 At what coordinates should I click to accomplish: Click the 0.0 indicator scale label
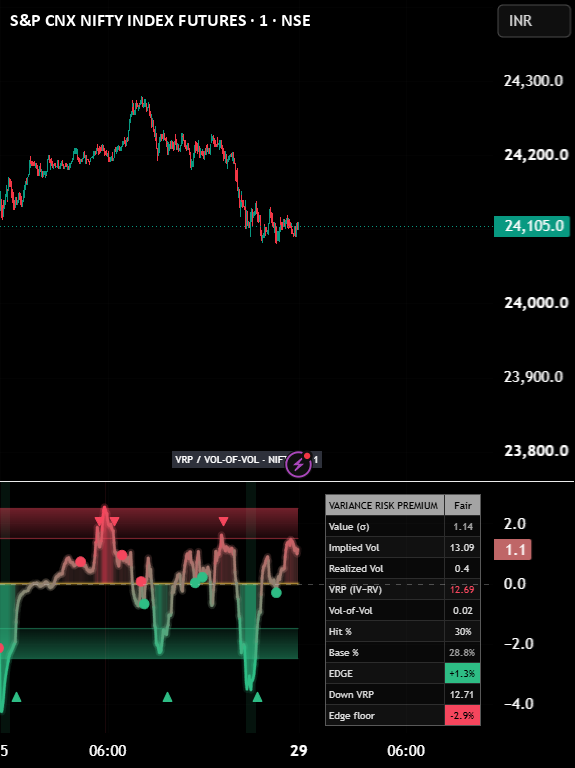click(515, 584)
